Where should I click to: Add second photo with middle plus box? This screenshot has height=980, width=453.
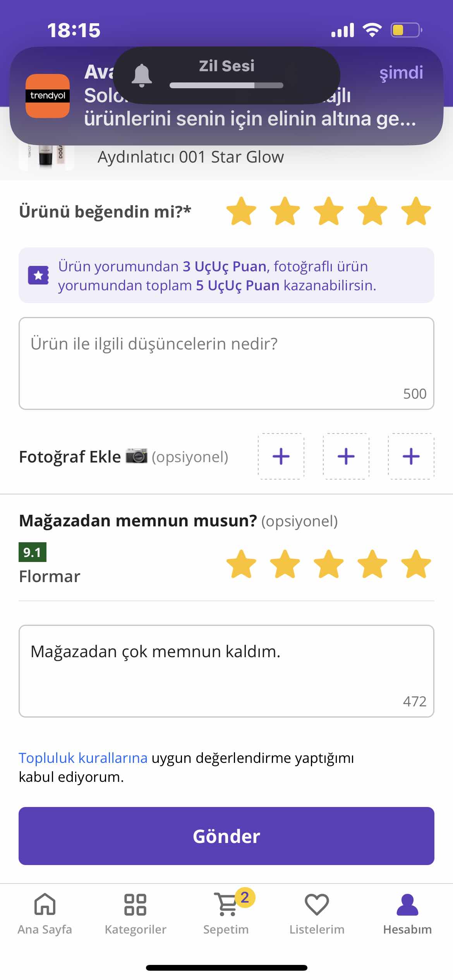(x=346, y=456)
